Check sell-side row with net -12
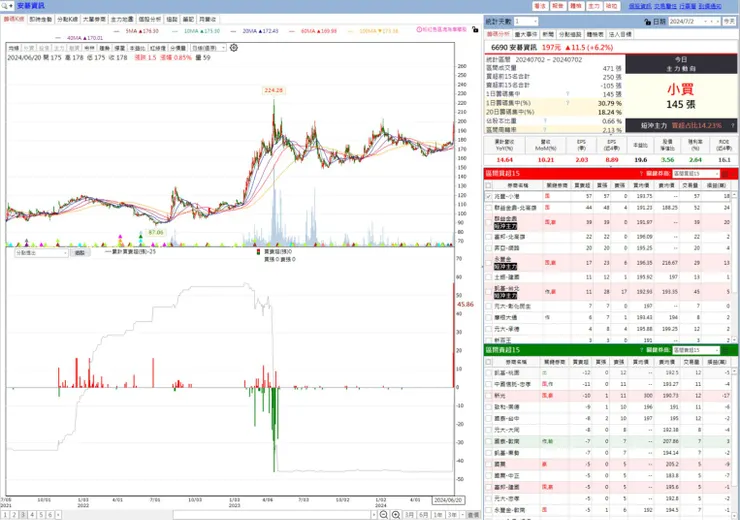The image size is (740, 520). pos(489,373)
